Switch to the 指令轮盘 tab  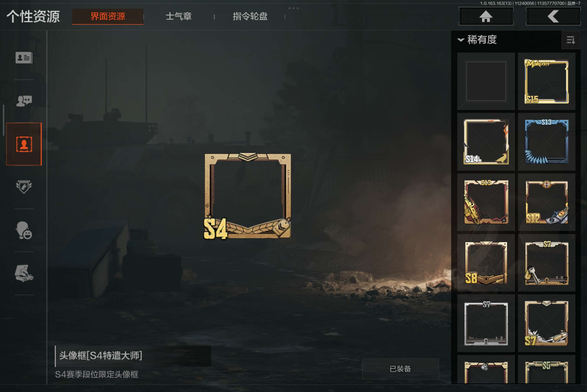coord(250,17)
